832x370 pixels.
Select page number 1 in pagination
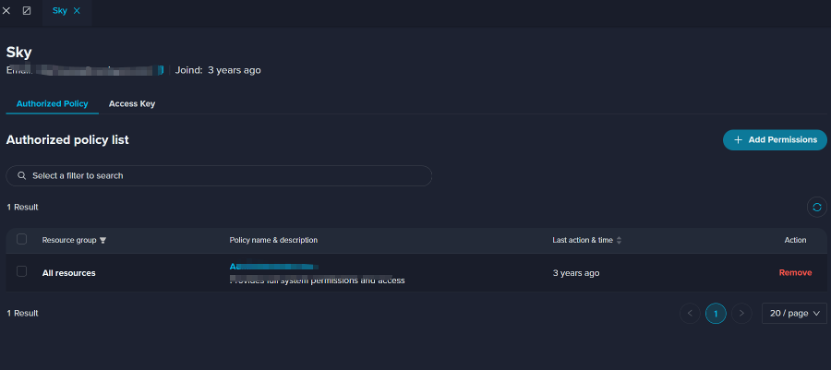715,313
